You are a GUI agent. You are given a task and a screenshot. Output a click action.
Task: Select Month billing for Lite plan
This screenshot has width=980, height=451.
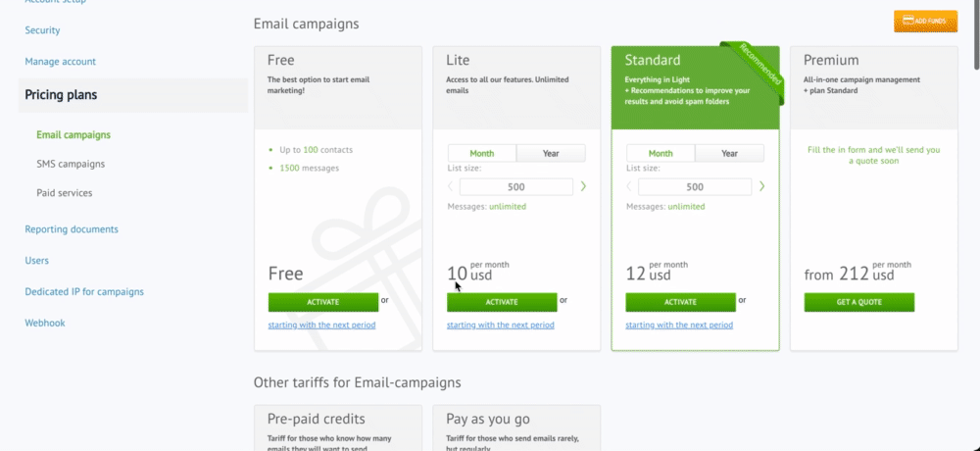point(482,153)
